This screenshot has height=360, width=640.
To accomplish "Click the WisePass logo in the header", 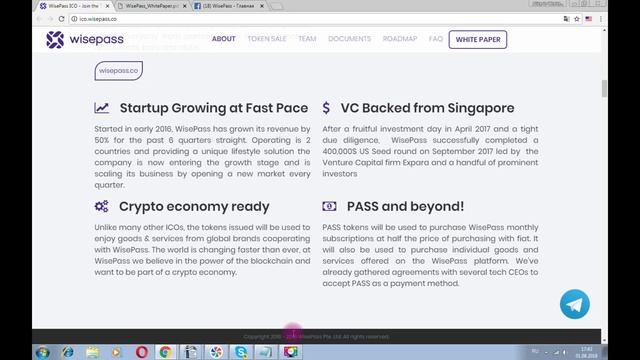I will click(x=85, y=40).
